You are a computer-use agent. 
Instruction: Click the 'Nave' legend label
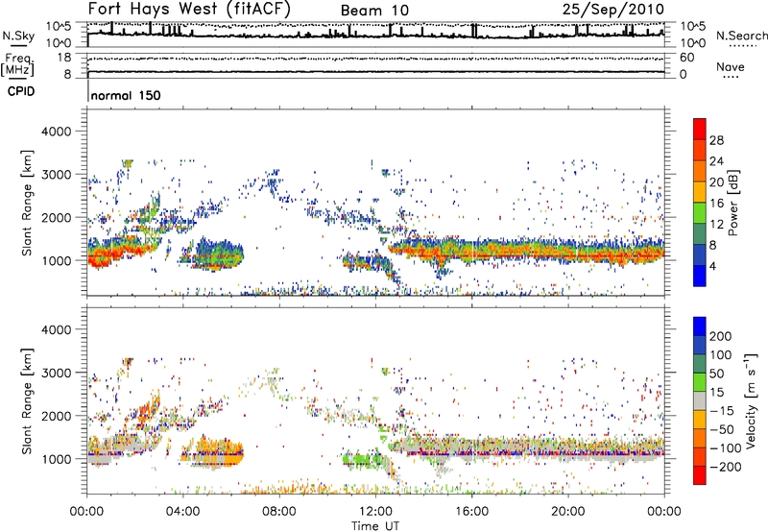click(731, 66)
